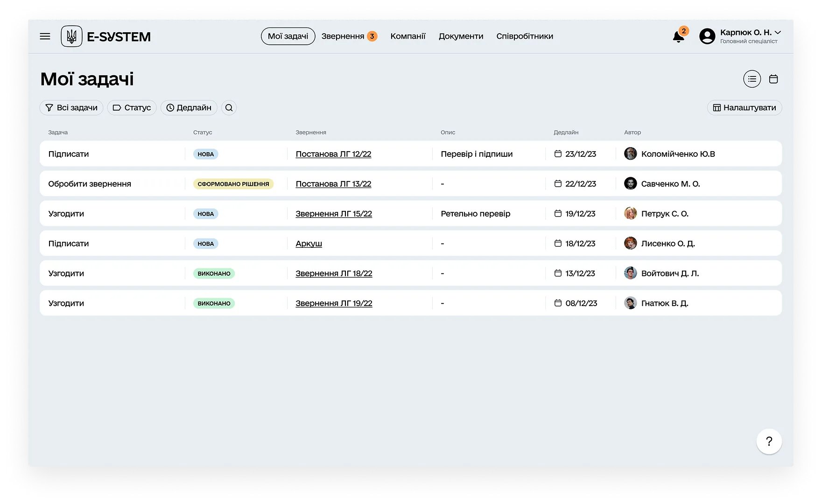Switch to list view
Image resolution: width=822 pixels, height=504 pixels.
(752, 79)
